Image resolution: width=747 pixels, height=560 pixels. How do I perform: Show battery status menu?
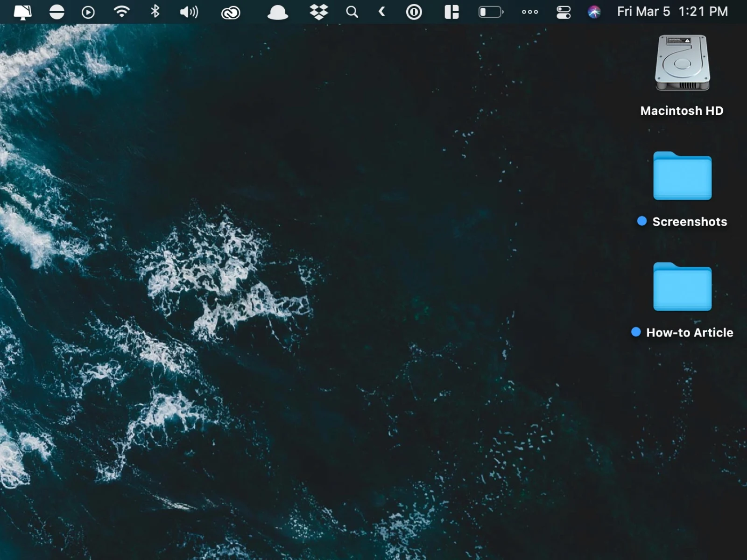[x=491, y=12]
